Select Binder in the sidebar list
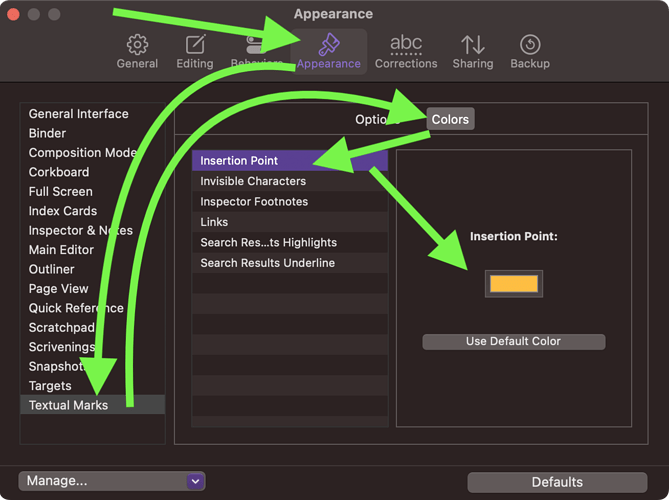669x500 pixels. (93, 134)
